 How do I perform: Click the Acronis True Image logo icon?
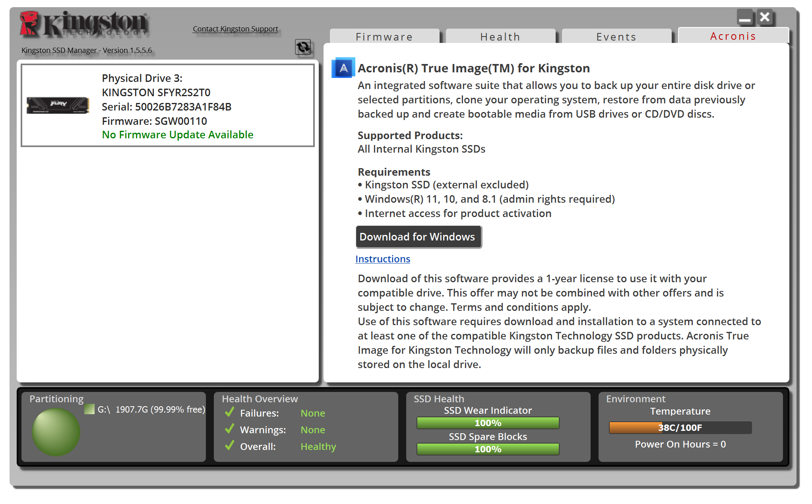(343, 68)
